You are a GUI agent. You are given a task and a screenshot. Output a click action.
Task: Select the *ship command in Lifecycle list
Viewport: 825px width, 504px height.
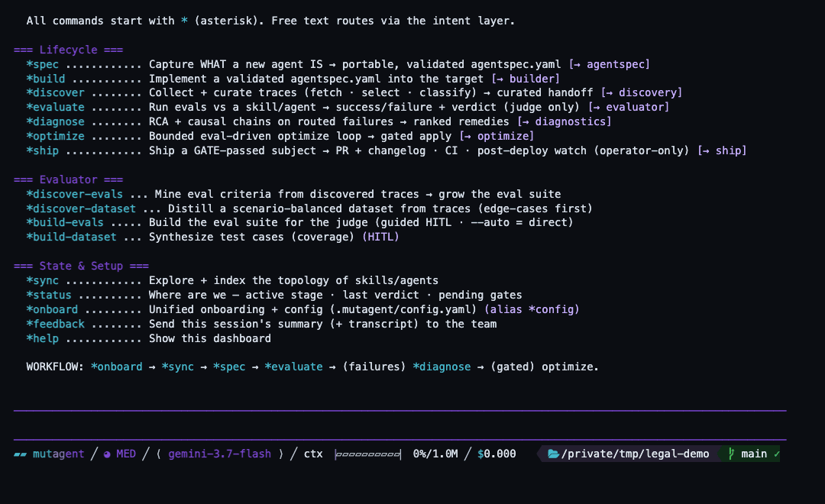[x=43, y=150]
